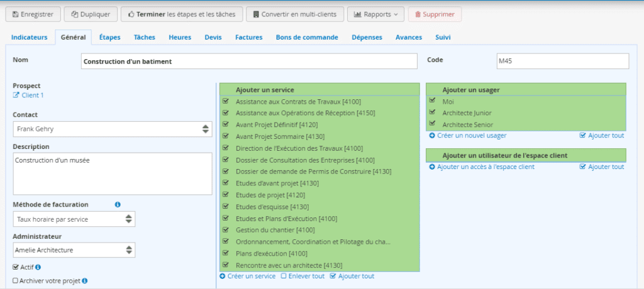644x289 pixels.
Task: Toggle Direction de l'Exécution des Travaux checkbox
Action: click(x=225, y=148)
